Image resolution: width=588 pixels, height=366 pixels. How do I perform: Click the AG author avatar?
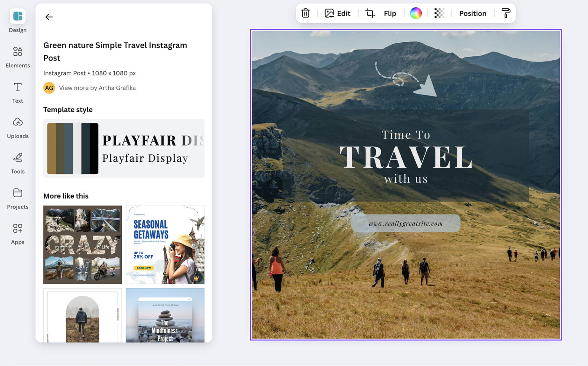pos(49,88)
